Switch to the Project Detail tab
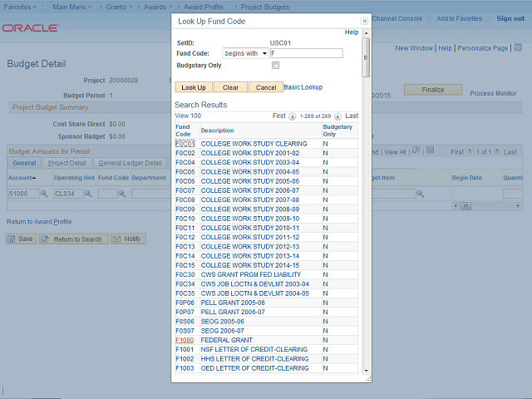532x399 pixels. [x=66, y=163]
